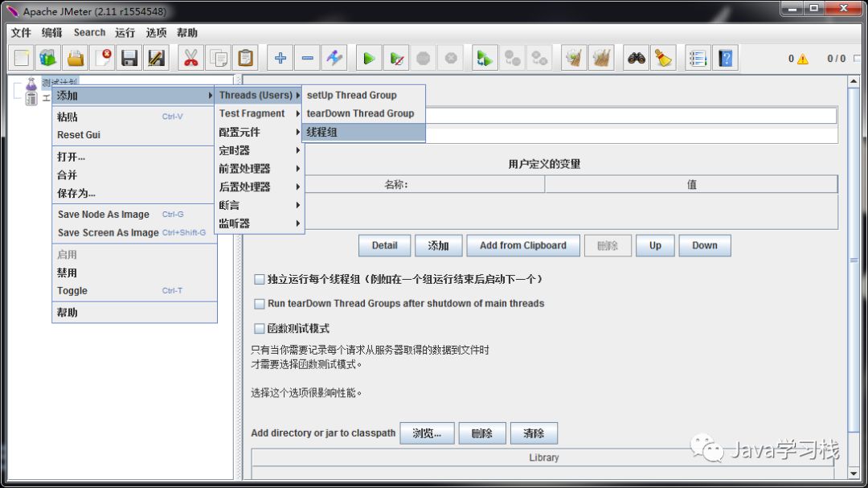The image size is (868, 488).
Task: Choose Reset Gui in context menu
Action: click(x=134, y=134)
